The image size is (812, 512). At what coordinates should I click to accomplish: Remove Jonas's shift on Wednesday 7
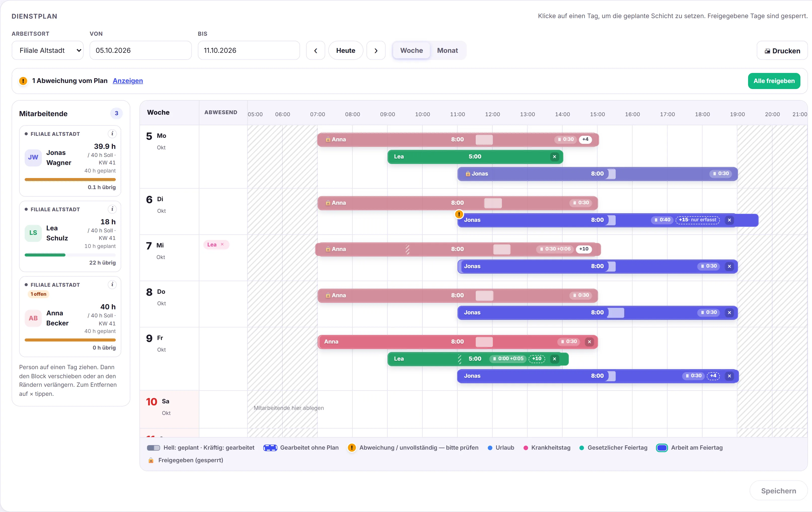point(729,266)
